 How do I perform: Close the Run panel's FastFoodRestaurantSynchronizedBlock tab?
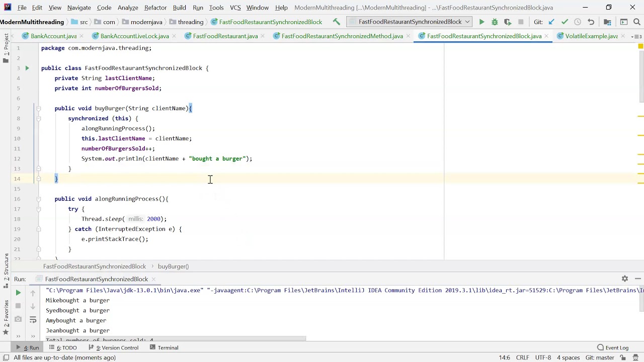[x=153, y=279]
